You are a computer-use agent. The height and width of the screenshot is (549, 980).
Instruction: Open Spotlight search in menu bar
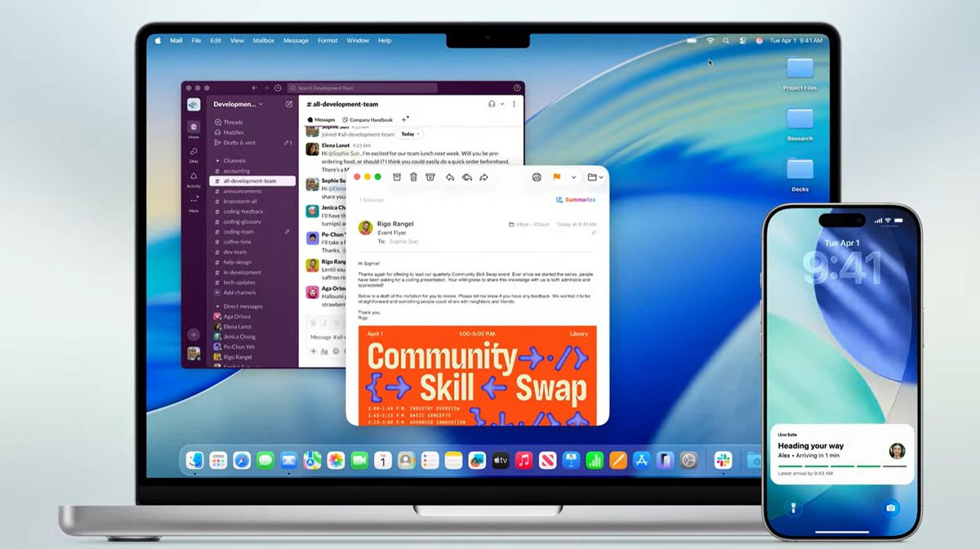727,40
